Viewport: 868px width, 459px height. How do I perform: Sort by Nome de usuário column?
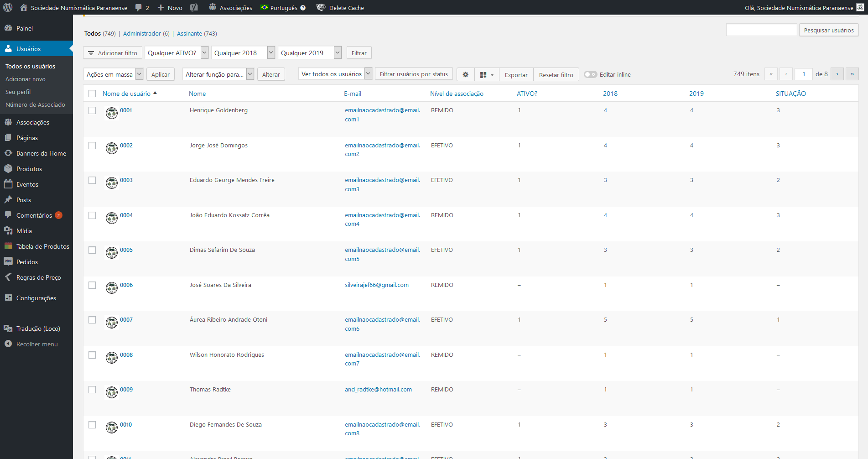[126, 94]
